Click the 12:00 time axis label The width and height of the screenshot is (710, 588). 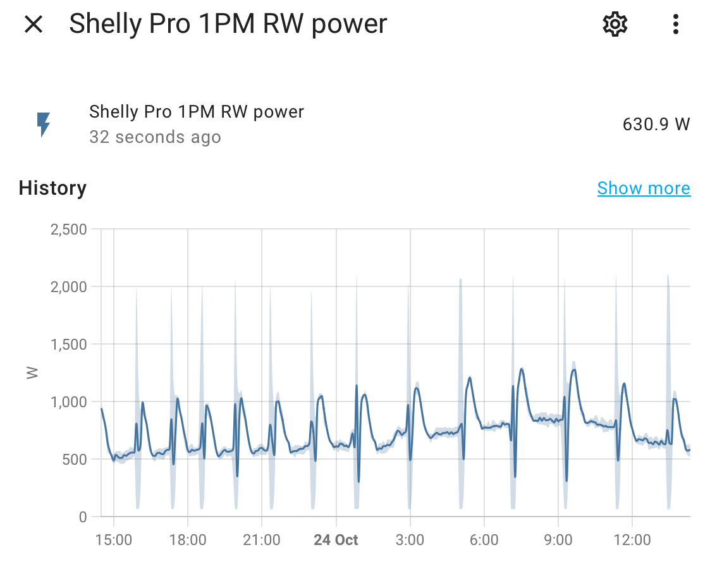(x=632, y=540)
